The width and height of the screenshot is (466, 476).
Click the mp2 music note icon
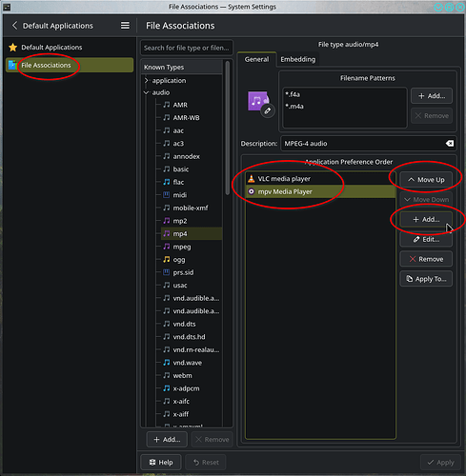[x=167, y=221]
